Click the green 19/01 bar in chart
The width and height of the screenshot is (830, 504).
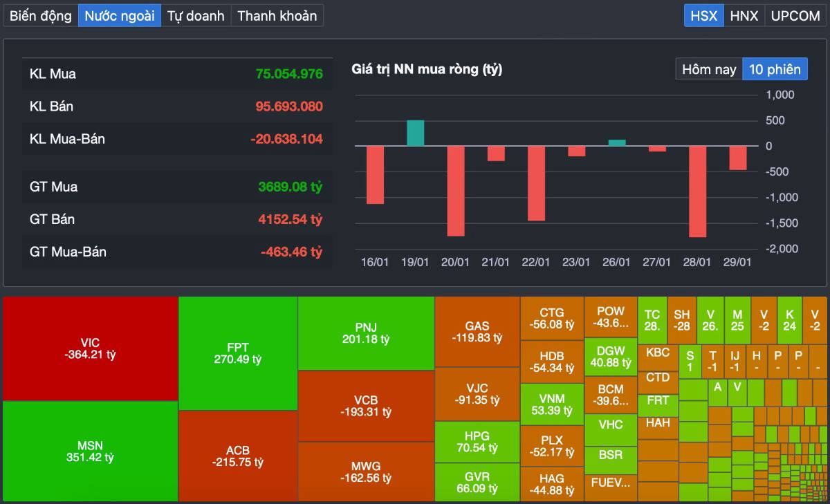416,131
